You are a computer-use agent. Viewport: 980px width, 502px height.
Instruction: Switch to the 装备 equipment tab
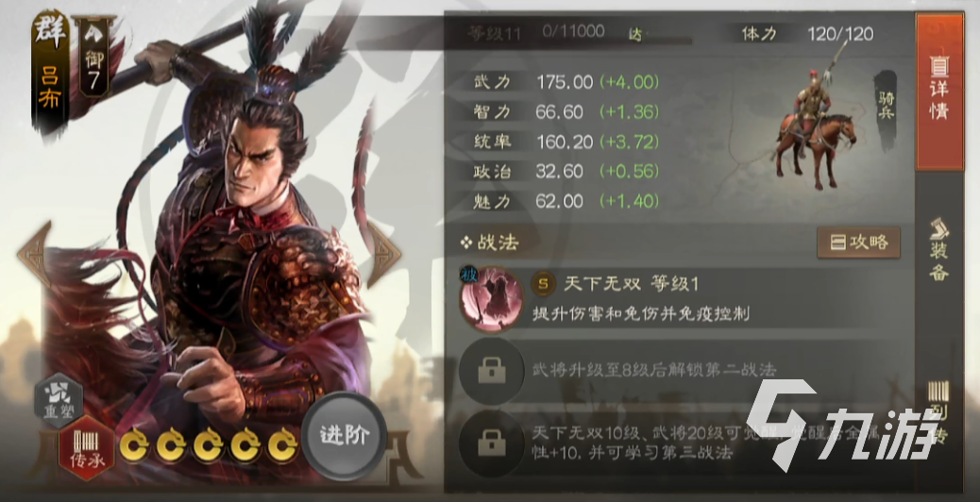point(939,249)
